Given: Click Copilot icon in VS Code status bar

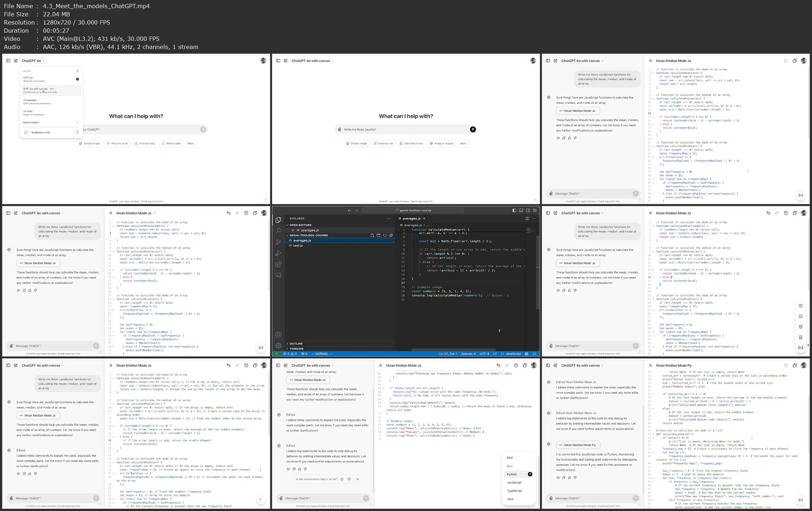Looking at the screenshot, I should coord(527,354).
